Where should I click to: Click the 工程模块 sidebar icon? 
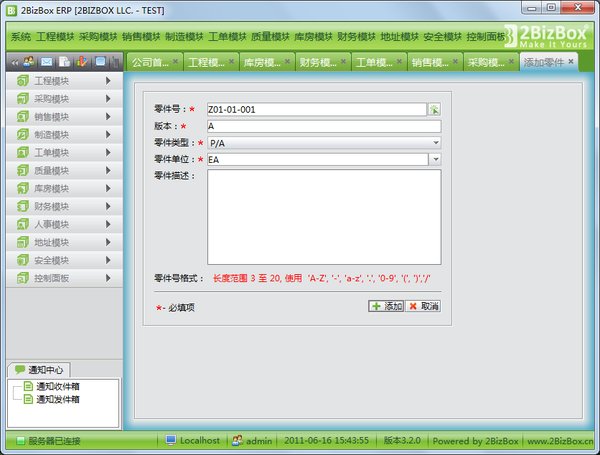coord(23,81)
